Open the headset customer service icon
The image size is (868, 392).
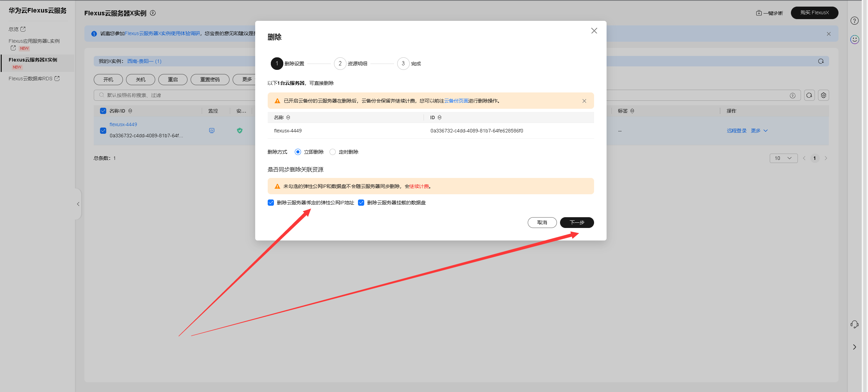(x=854, y=324)
